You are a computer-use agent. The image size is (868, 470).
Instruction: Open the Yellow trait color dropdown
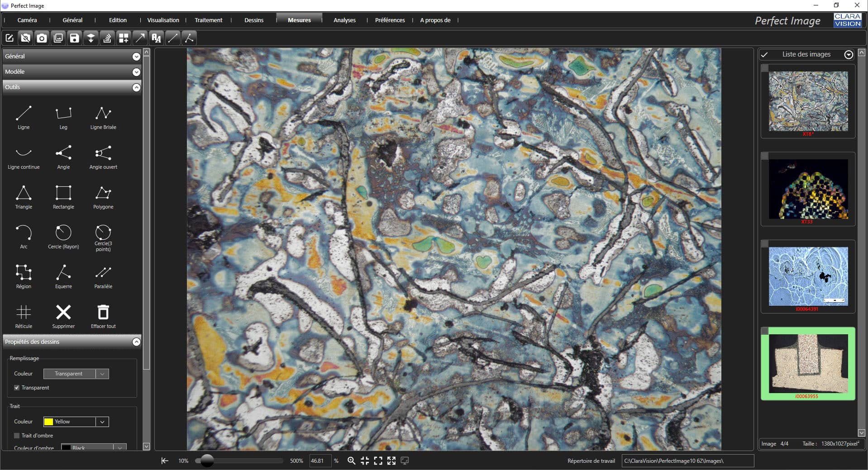pos(102,422)
